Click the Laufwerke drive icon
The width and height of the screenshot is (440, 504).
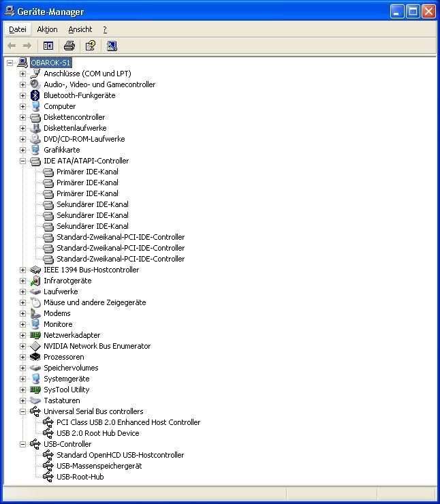click(x=35, y=292)
